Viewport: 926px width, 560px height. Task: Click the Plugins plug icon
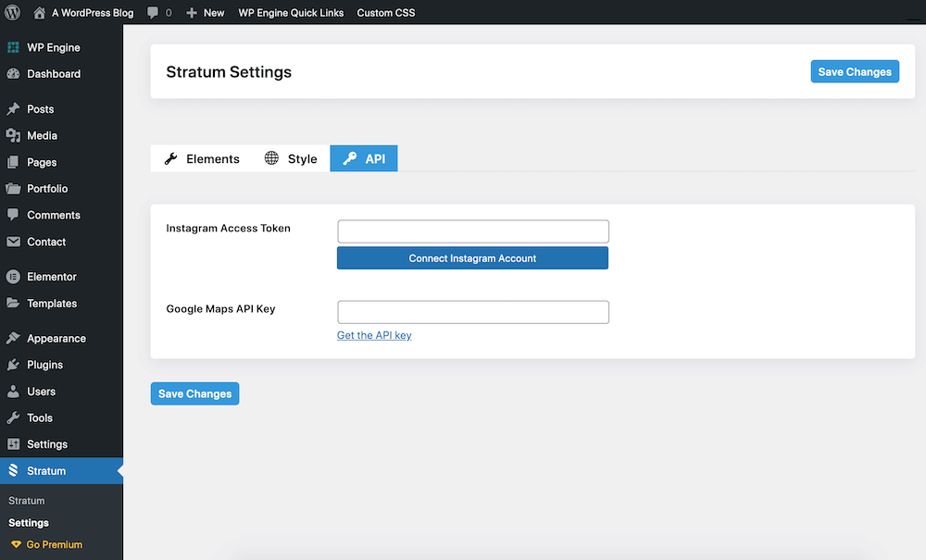pos(13,365)
